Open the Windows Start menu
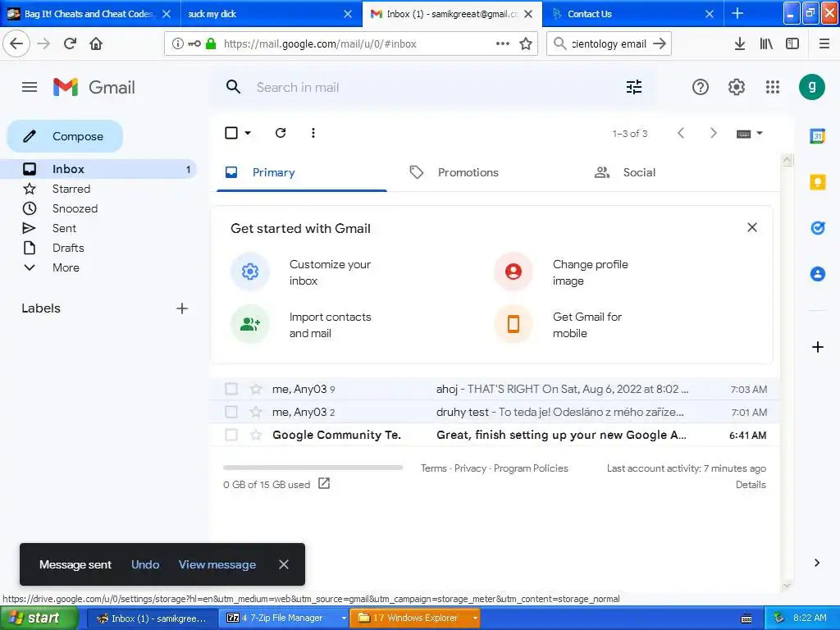The height and width of the screenshot is (630, 840). [x=40, y=618]
